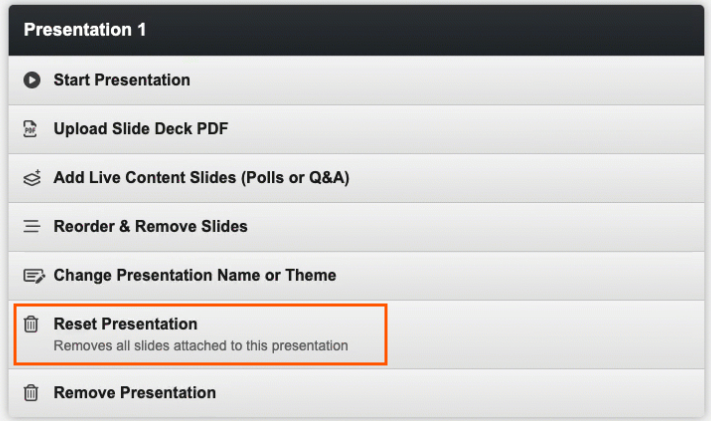Click the layered slides plus icon
Screen dimensions: 711x421
(x=32, y=178)
